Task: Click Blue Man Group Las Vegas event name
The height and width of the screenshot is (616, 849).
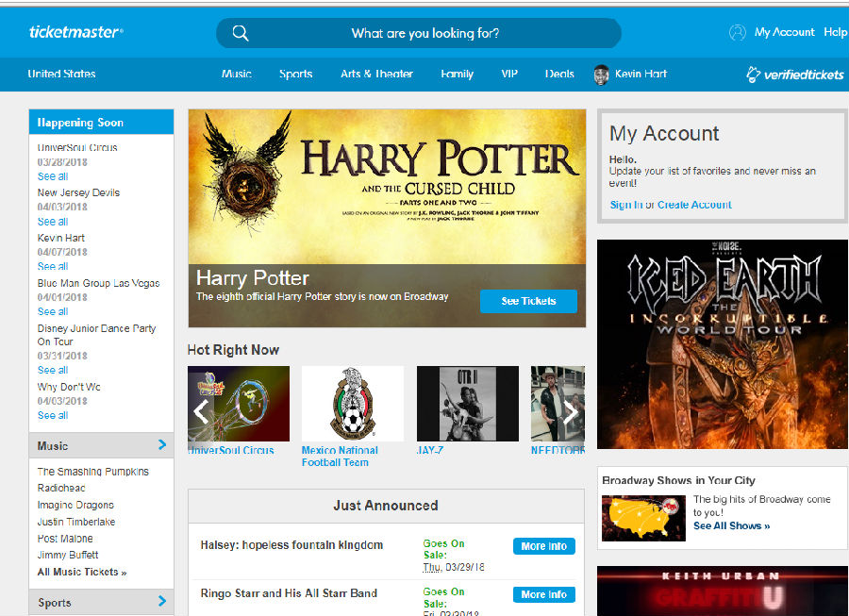Action: point(98,283)
